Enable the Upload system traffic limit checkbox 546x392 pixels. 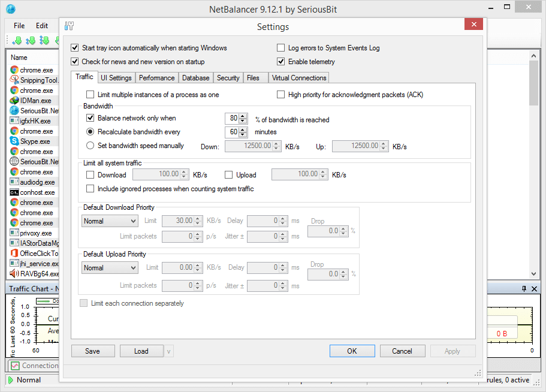[229, 175]
